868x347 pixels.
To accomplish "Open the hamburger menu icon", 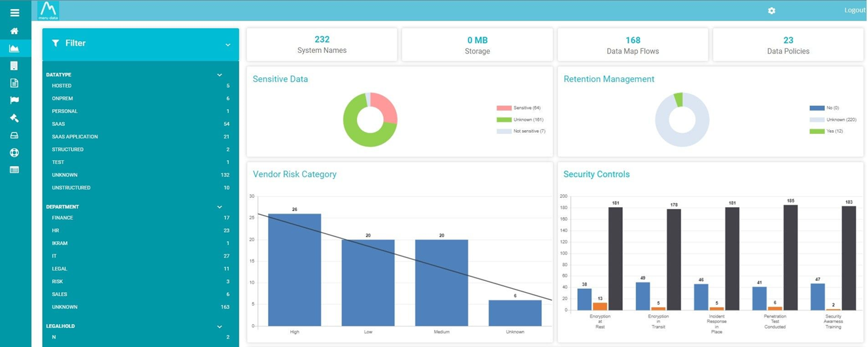I will 14,12.
